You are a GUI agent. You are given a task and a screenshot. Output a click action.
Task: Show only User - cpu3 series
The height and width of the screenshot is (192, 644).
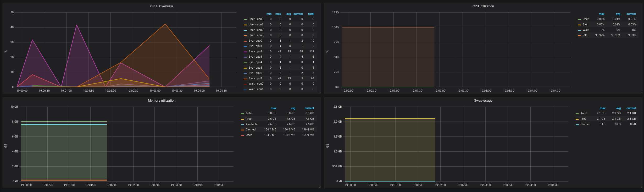256,35
